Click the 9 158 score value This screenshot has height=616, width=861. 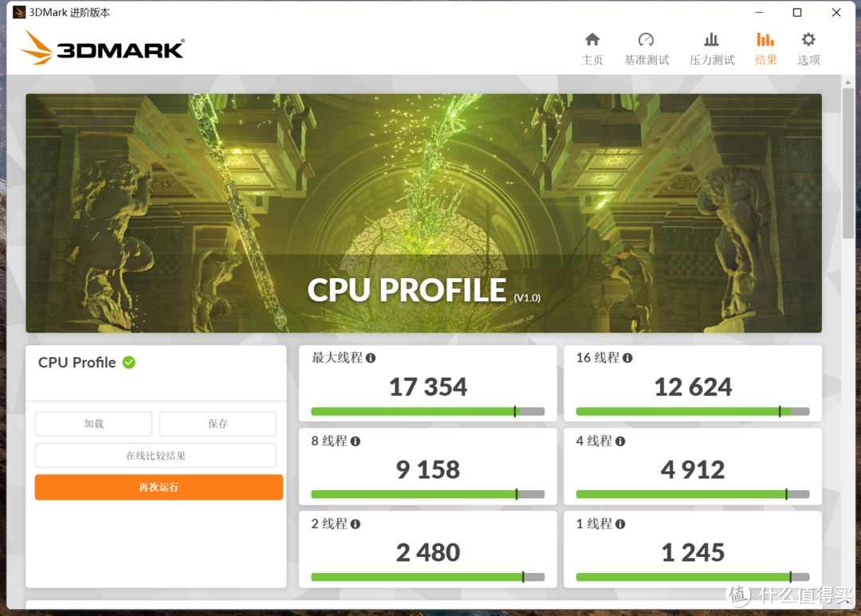[x=428, y=470]
